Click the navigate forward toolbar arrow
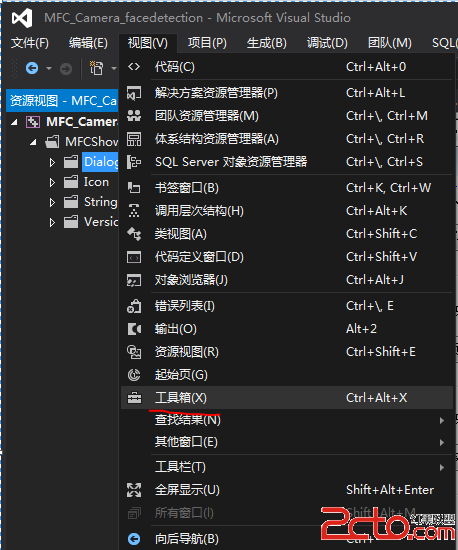This screenshot has width=458, height=550. point(66,68)
